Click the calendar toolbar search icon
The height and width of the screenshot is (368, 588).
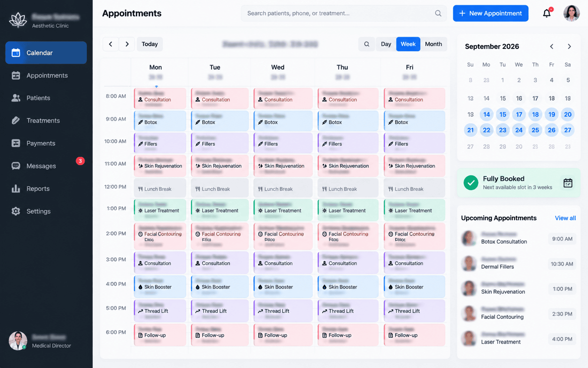[x=367, y=44]
